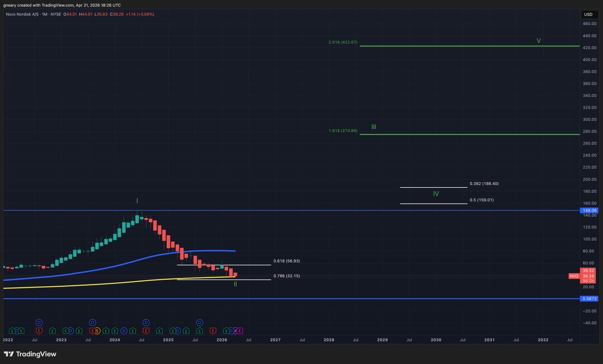Click the -40.00 price axis label

(x=589, y=323)
